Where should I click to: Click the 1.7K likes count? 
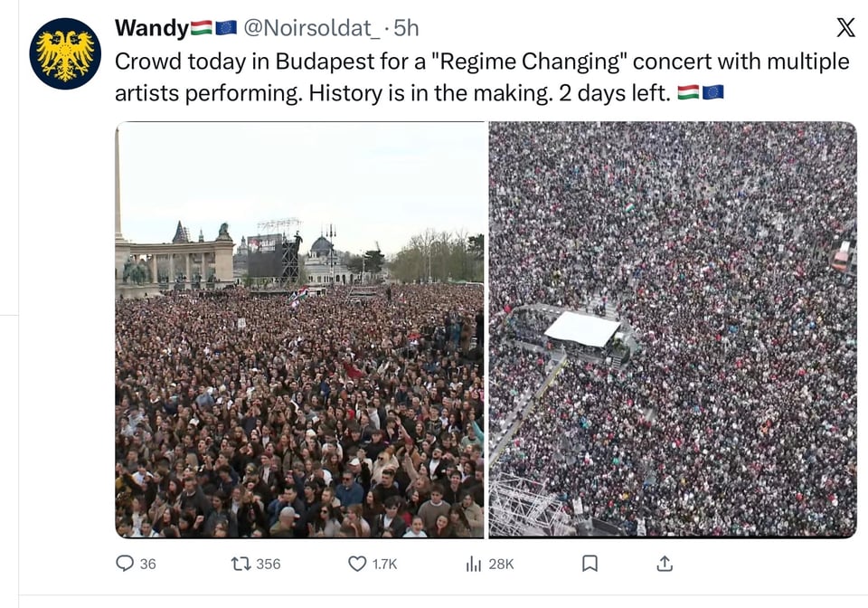pyautogui.click(x=384, y=564)
